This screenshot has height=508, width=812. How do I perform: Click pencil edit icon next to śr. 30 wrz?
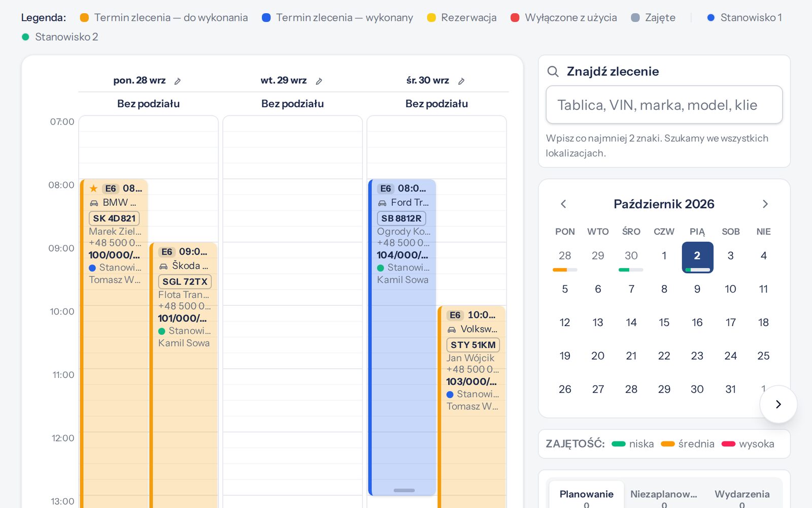click(x=461, y=81)
